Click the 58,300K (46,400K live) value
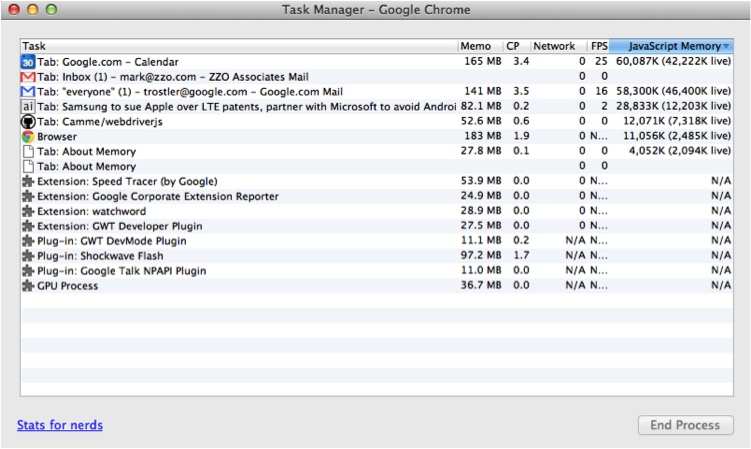751x449 pixels. [673, 91]
